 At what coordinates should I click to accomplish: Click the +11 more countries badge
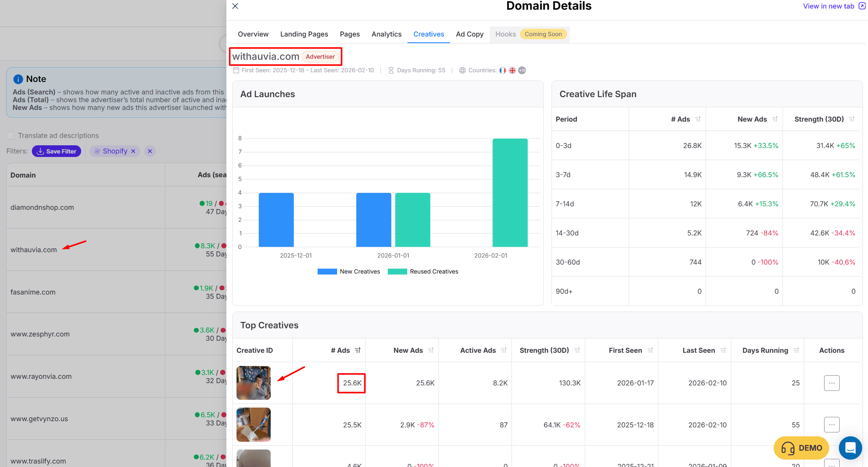(522, 70)
